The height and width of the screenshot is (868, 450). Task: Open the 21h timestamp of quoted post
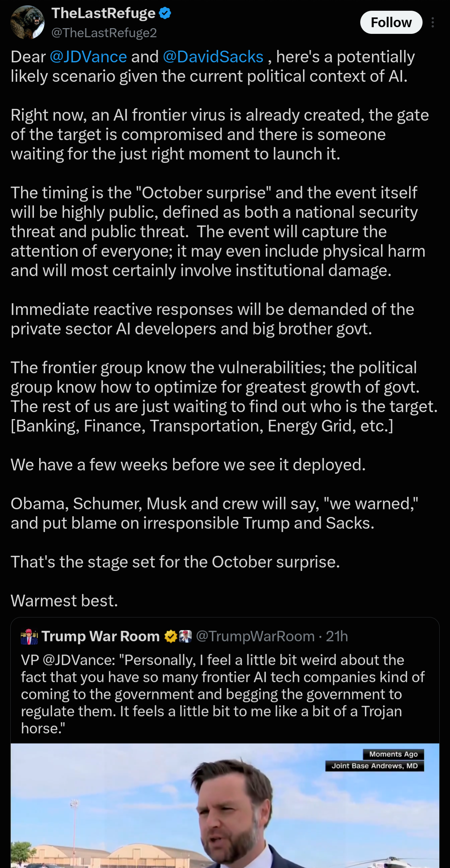[x=337, y=637]
